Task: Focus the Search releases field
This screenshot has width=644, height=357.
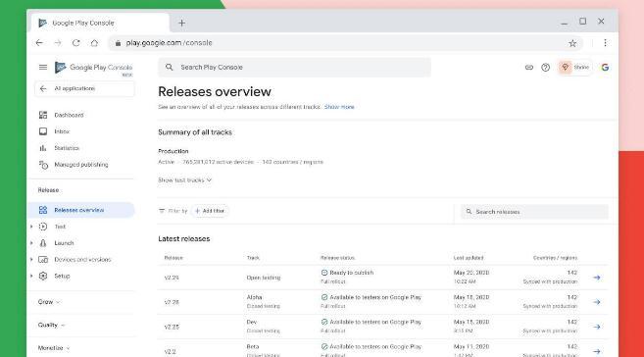Action: [x=534, y=212]
